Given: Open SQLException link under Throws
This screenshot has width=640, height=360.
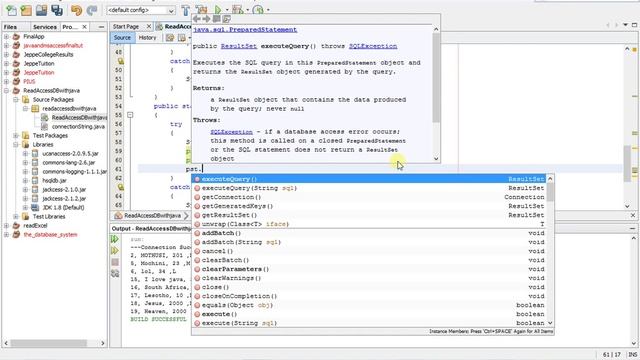Looking at the screenshot, I should click(x=231, y=132).
